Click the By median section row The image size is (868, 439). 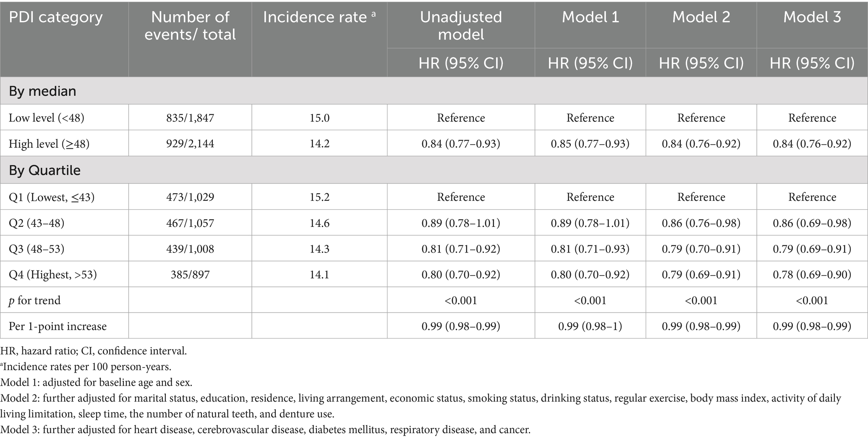(x=43, y=91)
